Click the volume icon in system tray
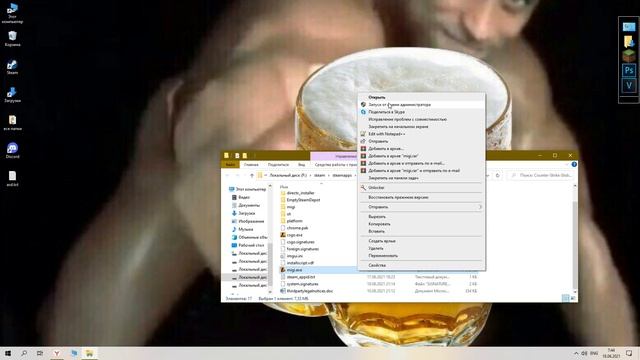The image size is (640, 360). (x=584, y=353)
